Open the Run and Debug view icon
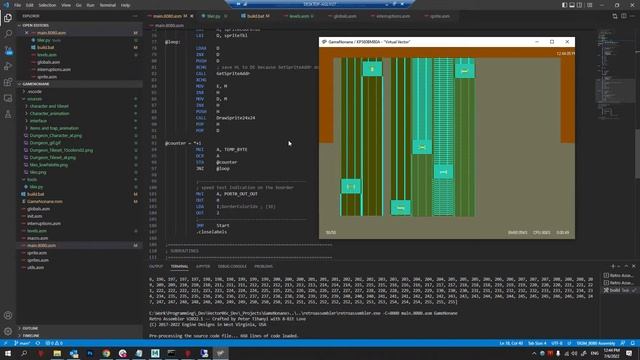This screenshot has width=640, height=360. pos(8,66)
